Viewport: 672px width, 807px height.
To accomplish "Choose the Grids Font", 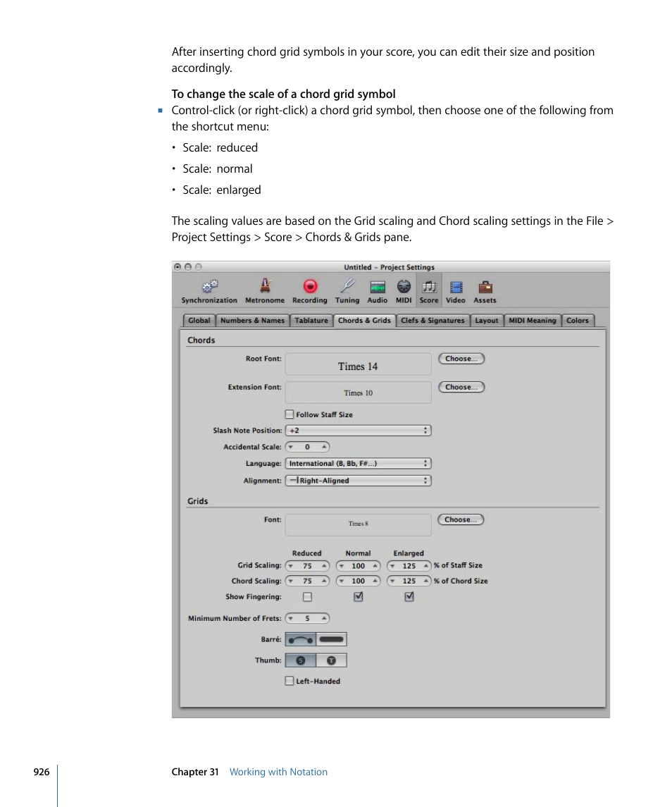I will (461, 519).
